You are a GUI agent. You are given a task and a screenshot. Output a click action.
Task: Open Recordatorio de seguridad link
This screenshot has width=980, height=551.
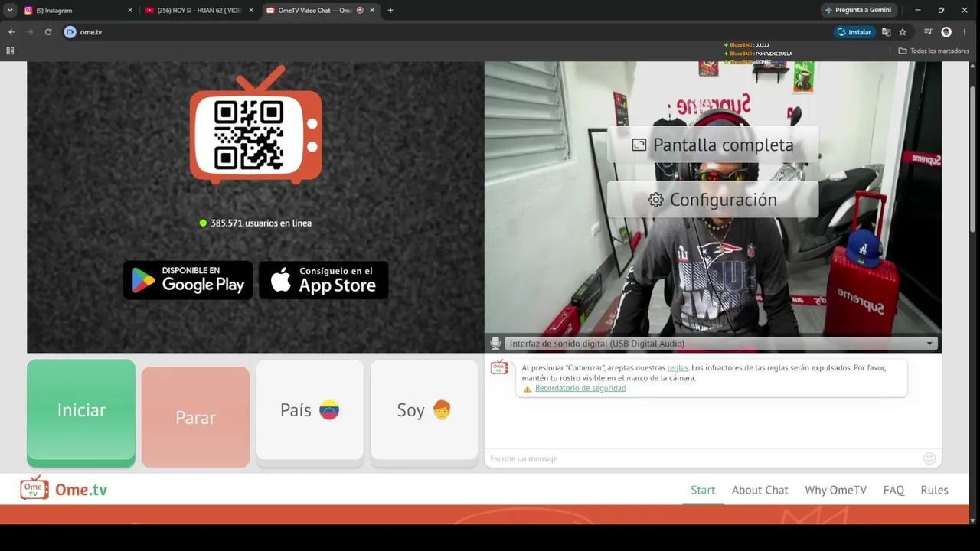(x=580, y=389)
